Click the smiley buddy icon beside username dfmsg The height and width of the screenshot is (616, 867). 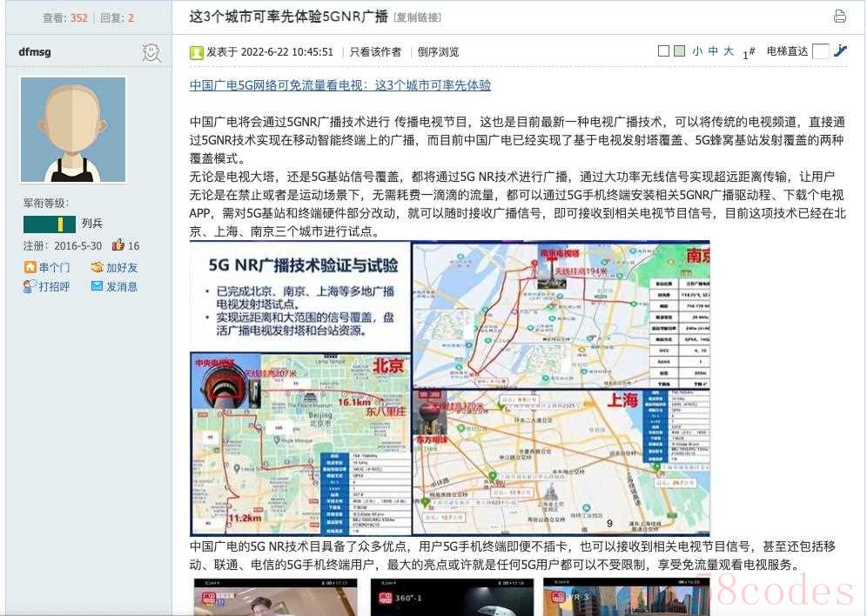(151, 52)
